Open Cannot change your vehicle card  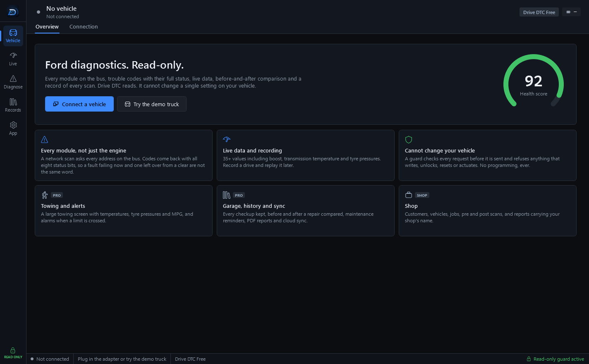(x=488, y=155)
